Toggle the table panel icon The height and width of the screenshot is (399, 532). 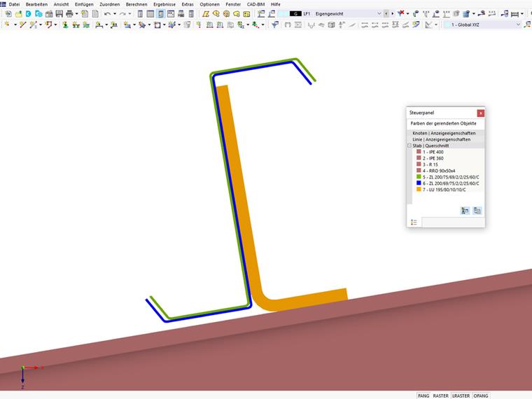[150, 14]
